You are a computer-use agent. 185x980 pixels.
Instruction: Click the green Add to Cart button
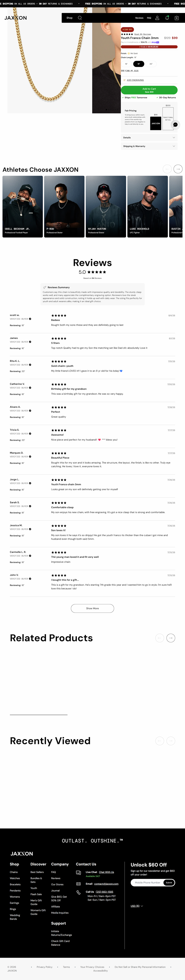(x=149, y=90)
